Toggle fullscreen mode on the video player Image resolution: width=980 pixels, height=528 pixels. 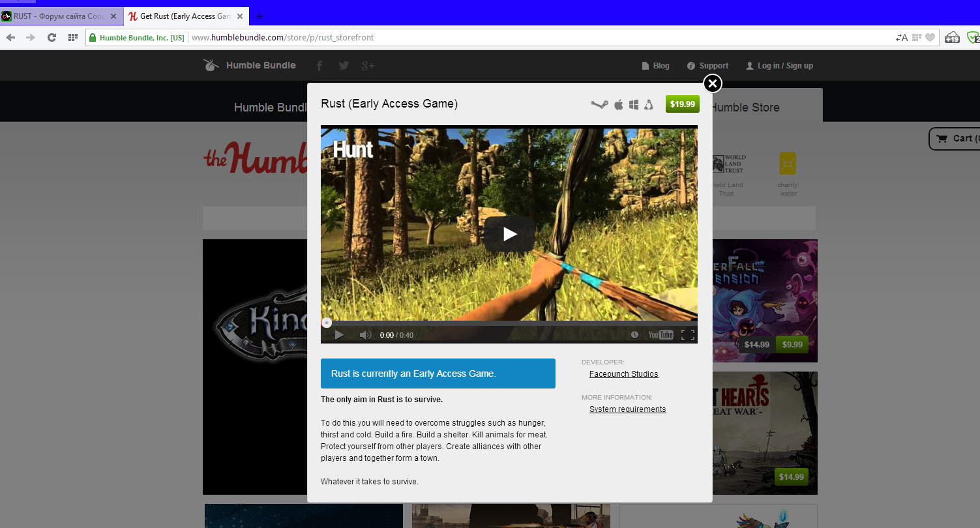coord(687,335)
